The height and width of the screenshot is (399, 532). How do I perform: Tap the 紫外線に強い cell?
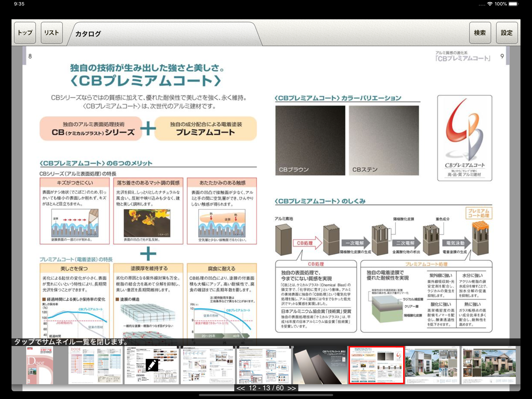click(441, 285)
